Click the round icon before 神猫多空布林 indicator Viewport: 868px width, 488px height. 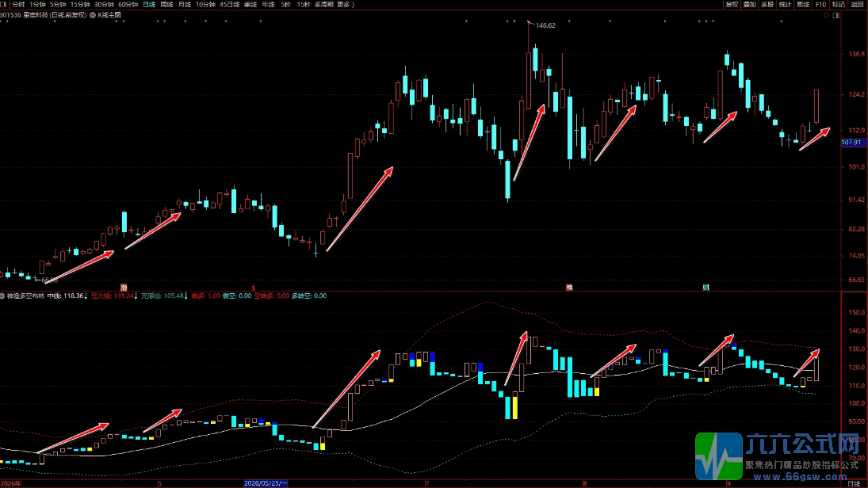2,296
